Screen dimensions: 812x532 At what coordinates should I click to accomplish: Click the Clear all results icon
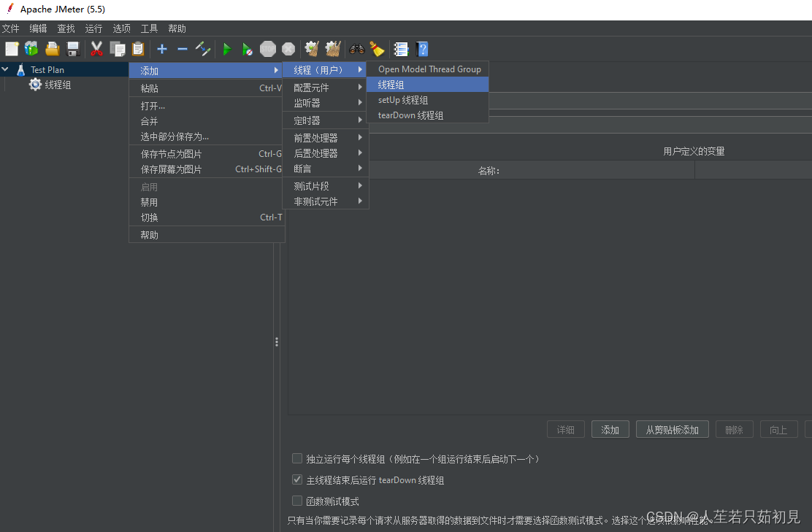[x=332, y=49]
